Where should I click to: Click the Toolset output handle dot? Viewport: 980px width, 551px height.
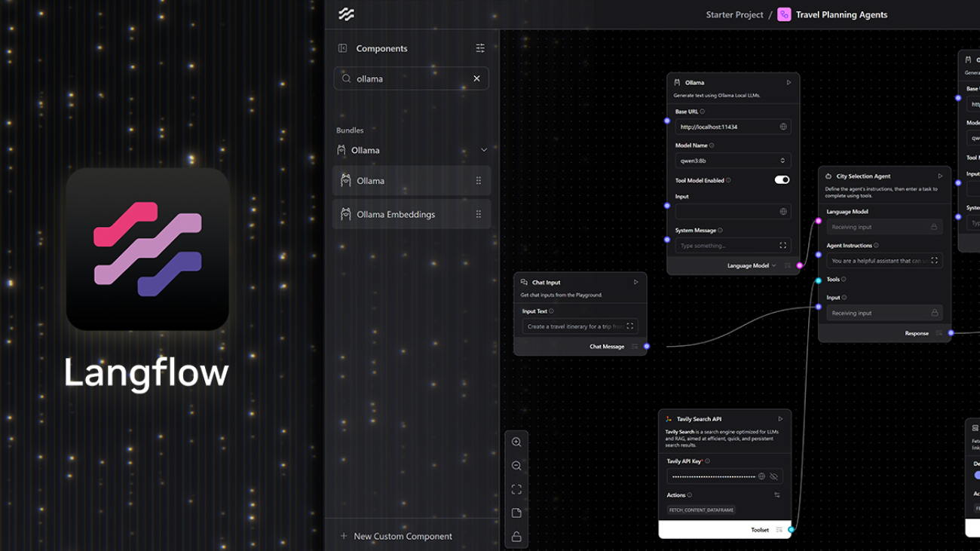point(792,530)
